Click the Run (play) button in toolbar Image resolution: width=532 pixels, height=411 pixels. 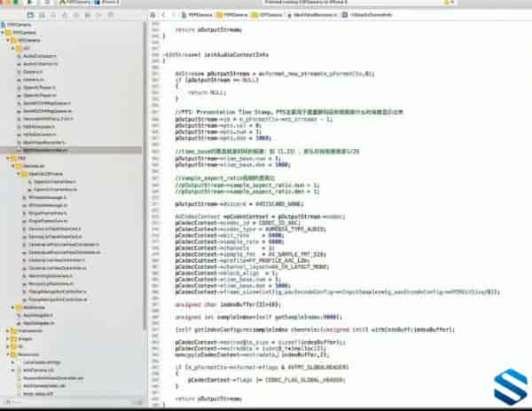click(32, 4)
